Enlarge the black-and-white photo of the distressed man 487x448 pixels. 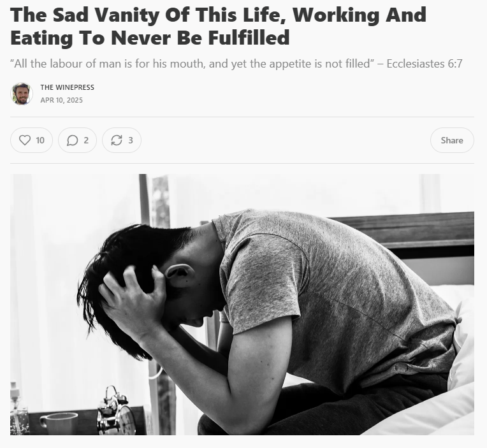[x=242, y=304]
